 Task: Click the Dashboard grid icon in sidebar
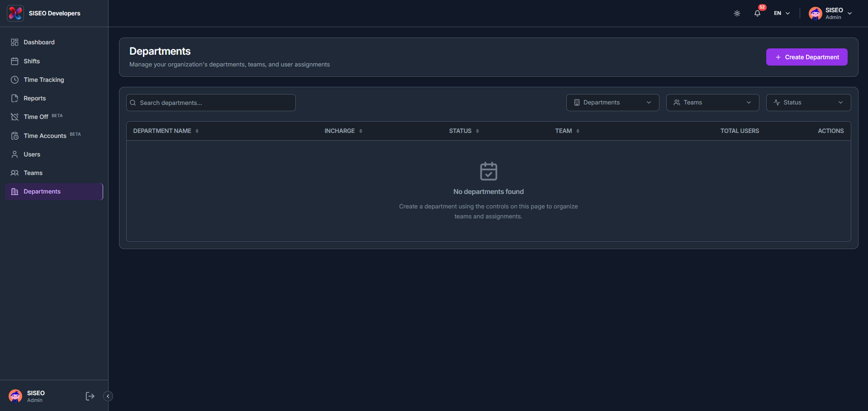tap(14, 42)
